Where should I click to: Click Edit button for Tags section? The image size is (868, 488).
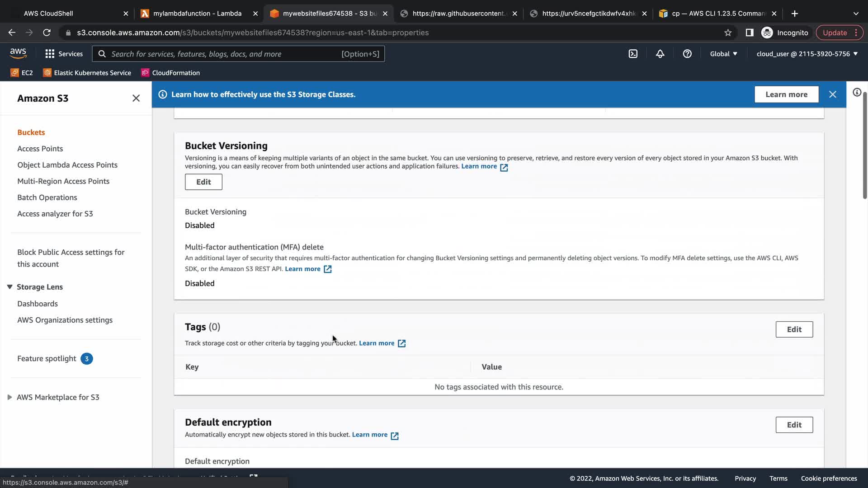(x=794, y=329)
